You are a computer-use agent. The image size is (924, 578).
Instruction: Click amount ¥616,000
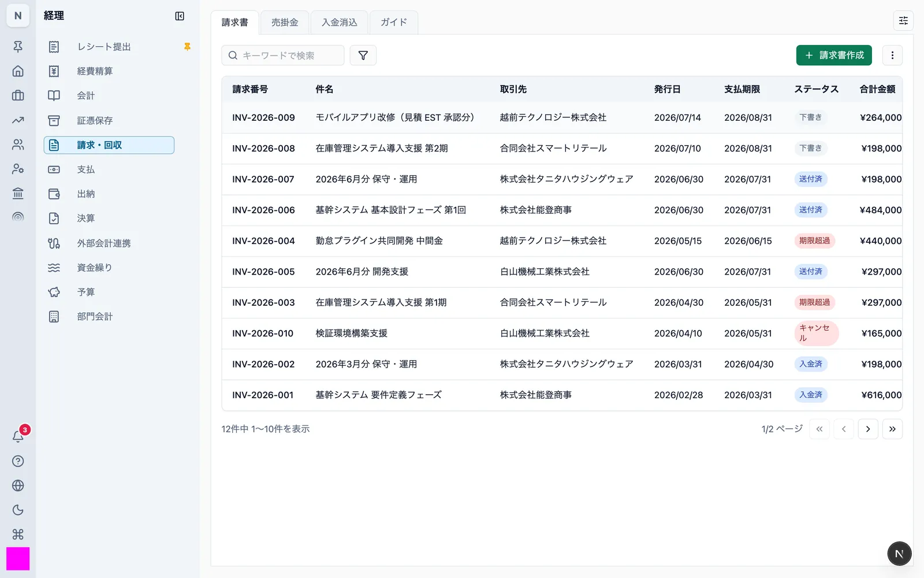pos(881,395)
